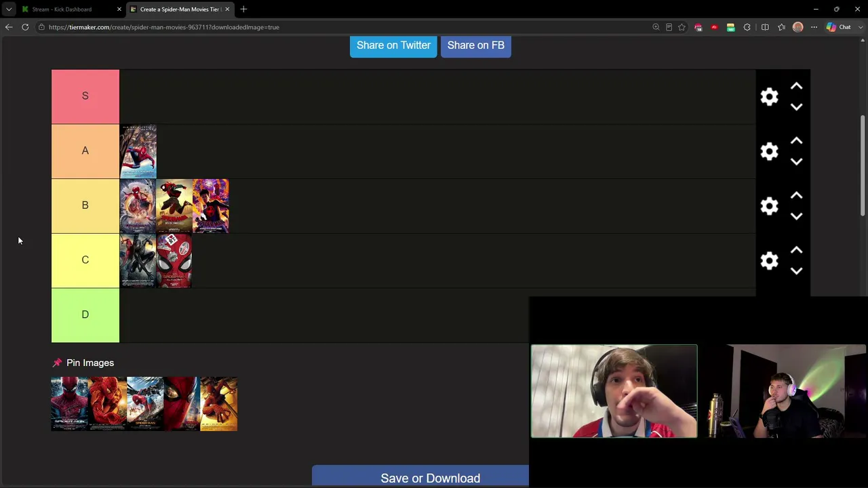Open the pink calendar extension icon
868x488 pixels.
[698, 27]
